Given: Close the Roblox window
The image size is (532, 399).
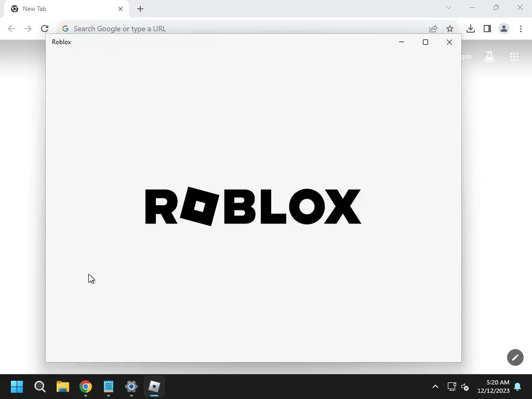Looking at the screenshot, I should click(x=449, y=42).
